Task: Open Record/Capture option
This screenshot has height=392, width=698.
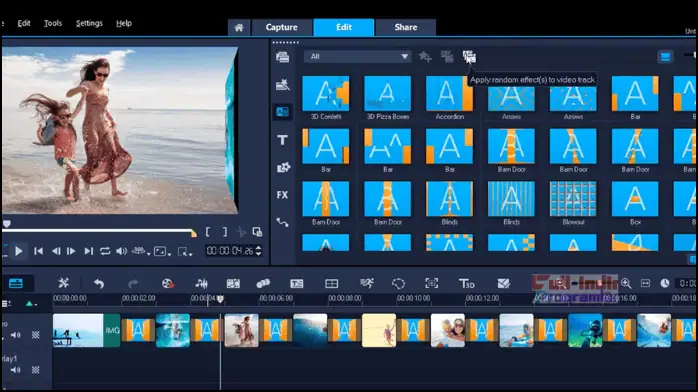Action: pos(167,283)
